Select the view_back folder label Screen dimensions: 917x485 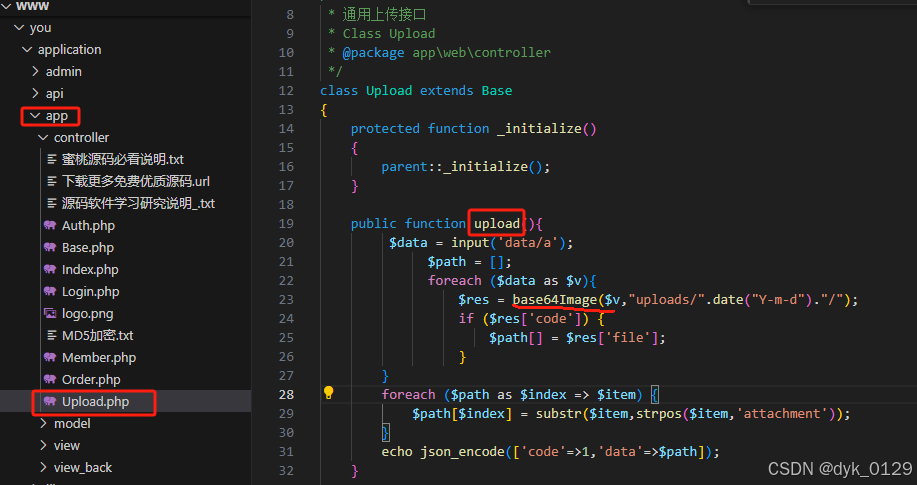[x=83, y=467]
